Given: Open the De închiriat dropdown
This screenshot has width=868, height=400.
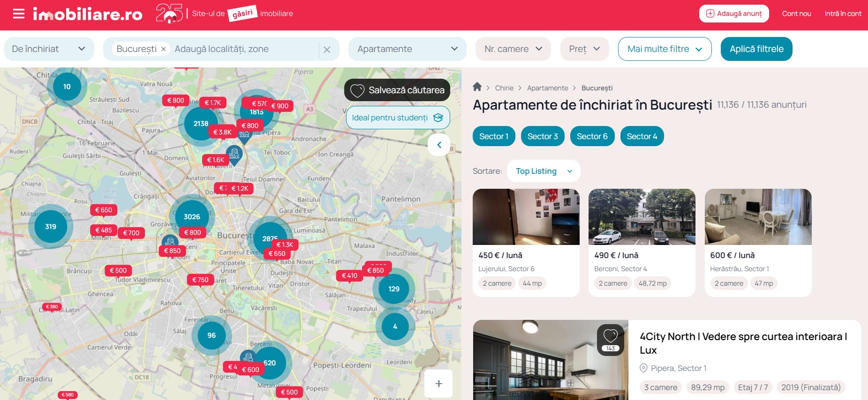Looking at the screenshot, I should point(49,49).
